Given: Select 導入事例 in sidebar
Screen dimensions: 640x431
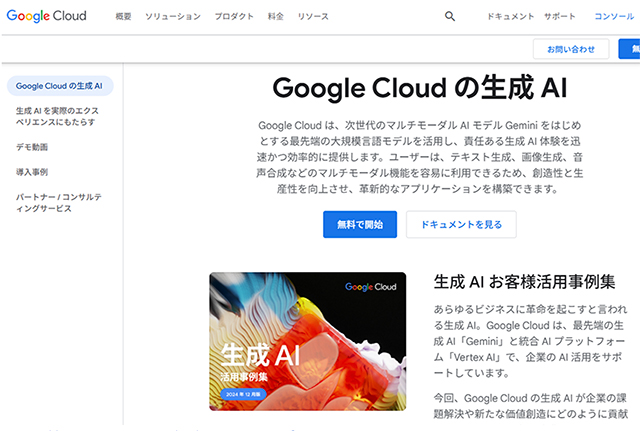Looking at the screenshot, I should pos(32,172).
